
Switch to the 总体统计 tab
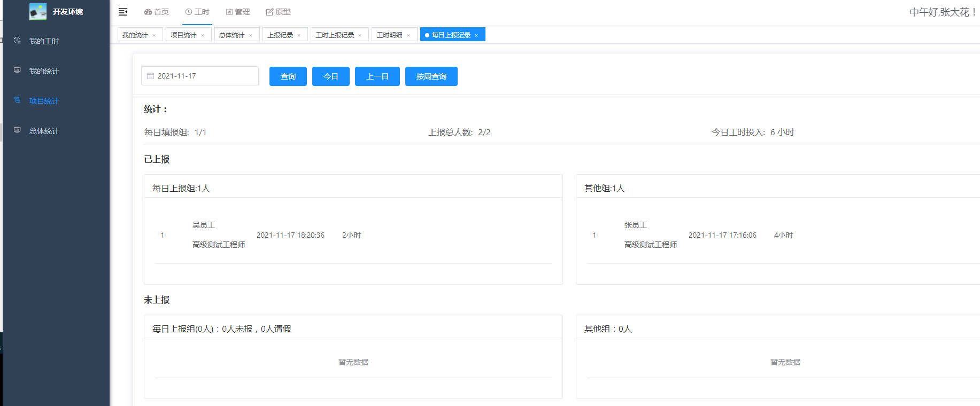[x=232, y=35]
